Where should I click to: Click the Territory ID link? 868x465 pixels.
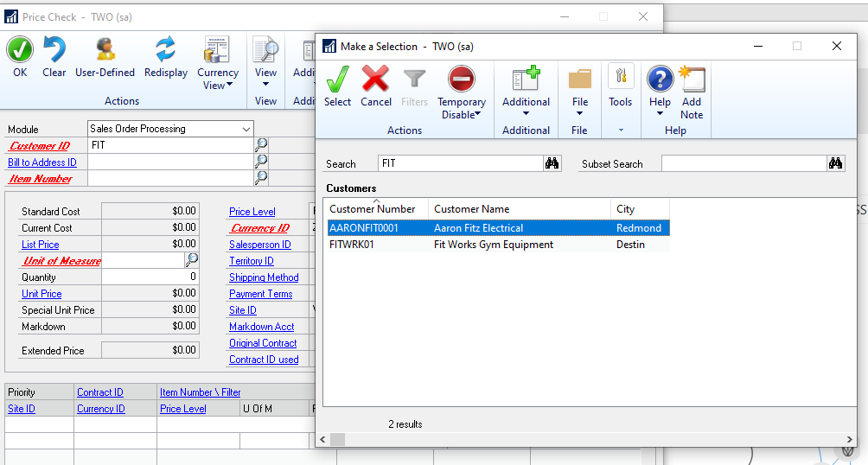(252, 261)
